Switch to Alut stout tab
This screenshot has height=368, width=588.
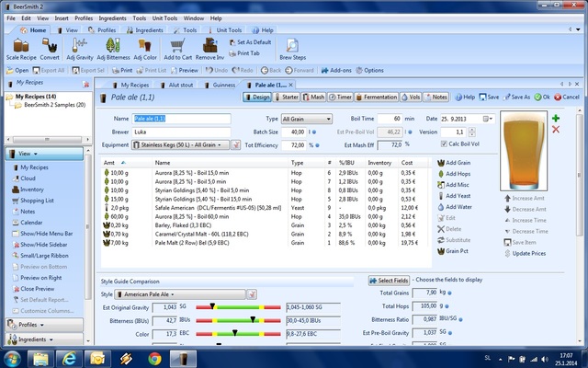(176, 85)
